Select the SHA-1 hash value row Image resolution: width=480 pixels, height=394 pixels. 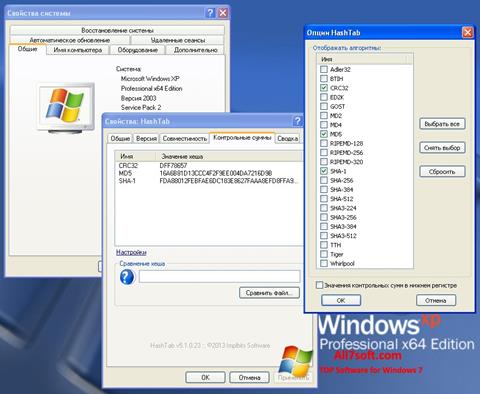(x=208, y=181)
